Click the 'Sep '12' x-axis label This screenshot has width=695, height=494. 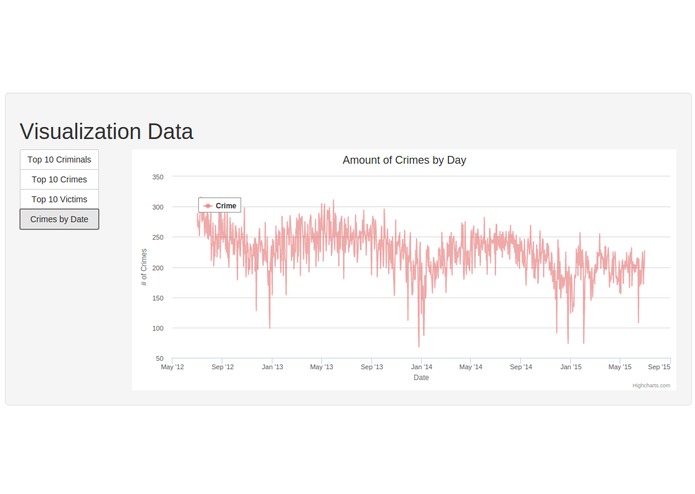click(x=222, y=367)
